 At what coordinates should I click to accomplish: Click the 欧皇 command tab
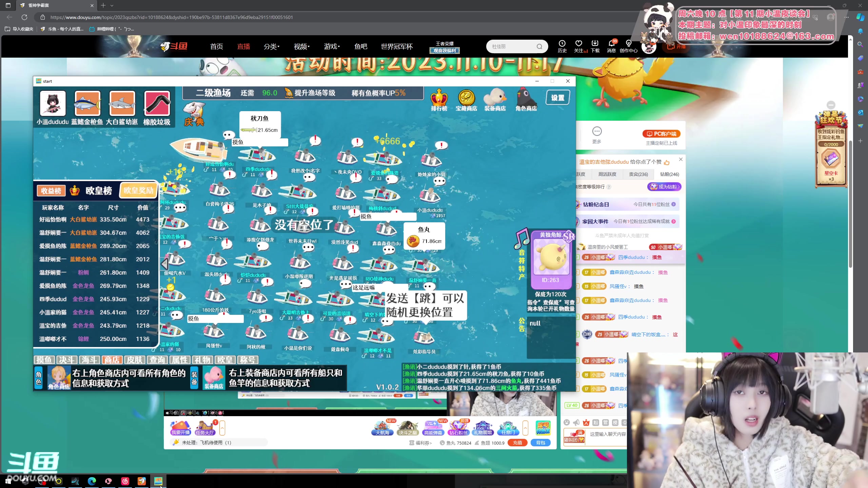pos(225,360)
